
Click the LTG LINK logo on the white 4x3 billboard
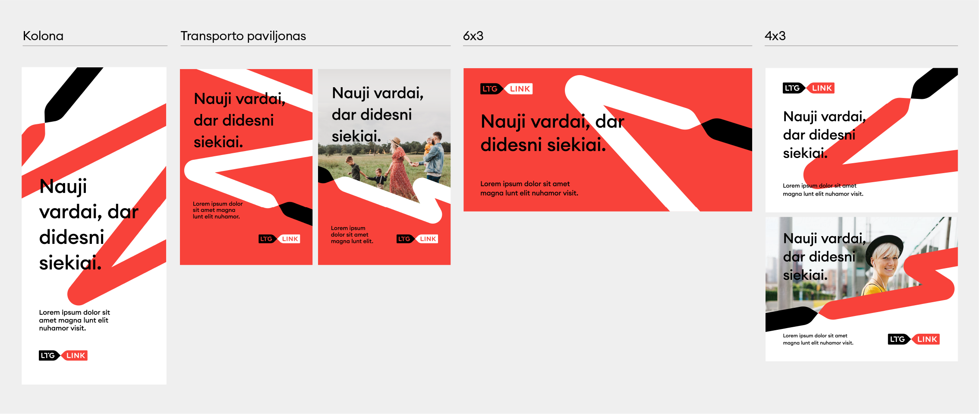(x=808, y=88)
